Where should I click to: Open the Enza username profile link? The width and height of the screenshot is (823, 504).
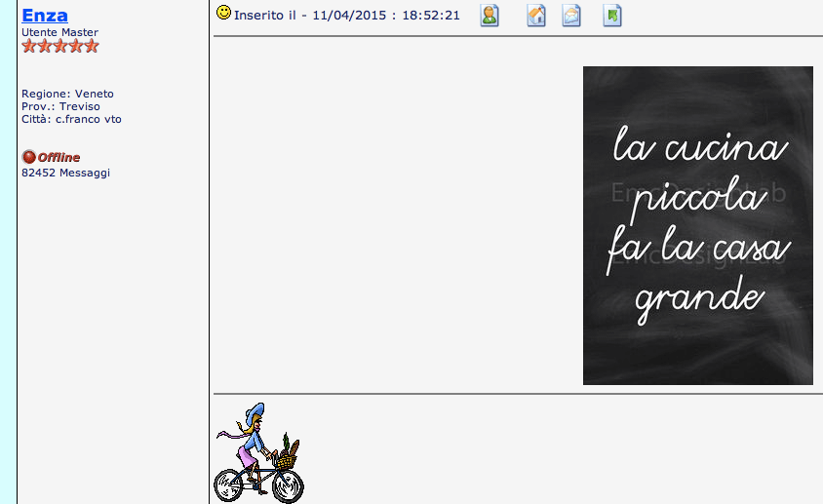click(x=45, y=15)
